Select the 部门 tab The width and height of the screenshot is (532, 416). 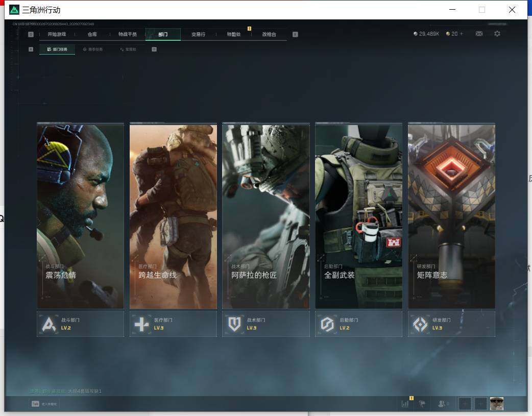[163, 34]
